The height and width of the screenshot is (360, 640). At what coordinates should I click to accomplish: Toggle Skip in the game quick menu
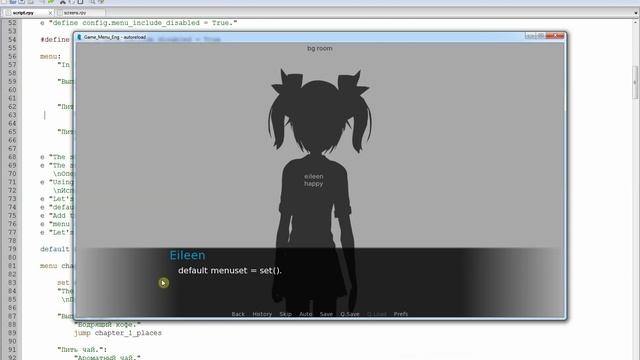tap(286, 314)
